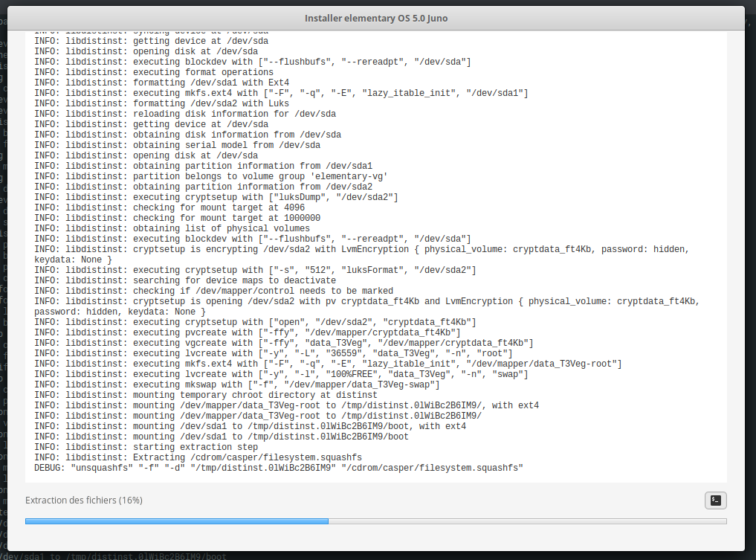Click the 'obtaining partition information from /dev/sda1' line
756x560 pixels.
204,166
